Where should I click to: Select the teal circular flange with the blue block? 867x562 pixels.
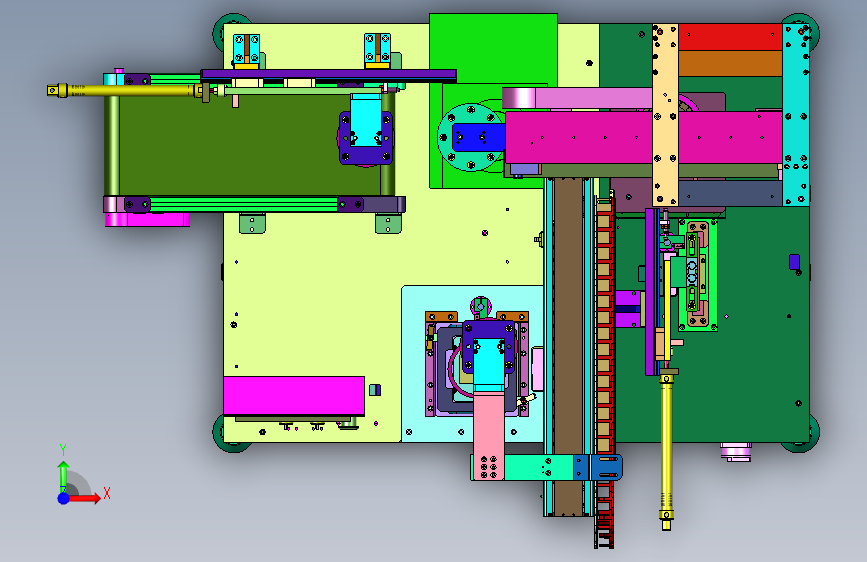click(471, 137)
